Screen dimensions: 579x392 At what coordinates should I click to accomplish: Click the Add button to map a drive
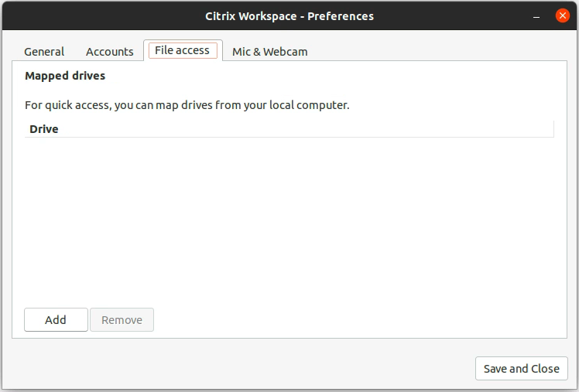[x=57, y=320]
